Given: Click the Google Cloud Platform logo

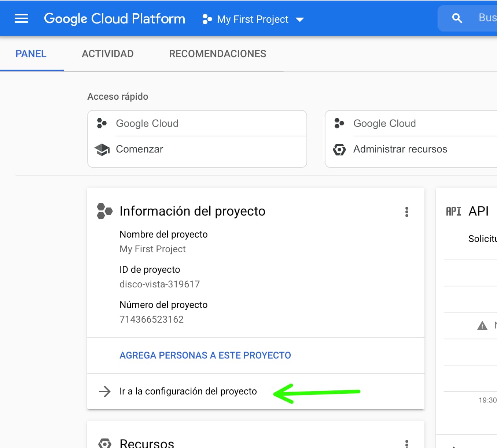Looking at the screenshot, I should point(114,19).
